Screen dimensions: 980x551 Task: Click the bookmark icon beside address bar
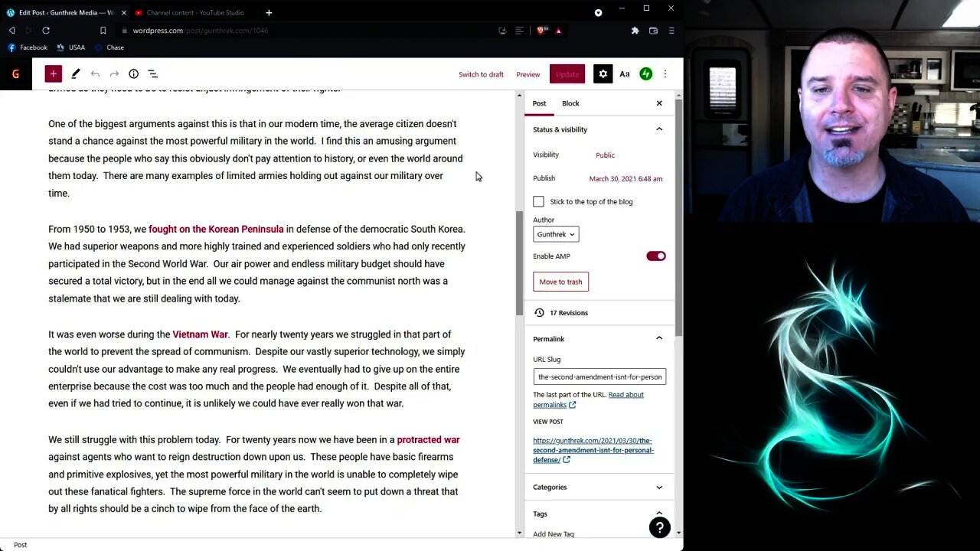pyautogui.click(x=103, y=31)
